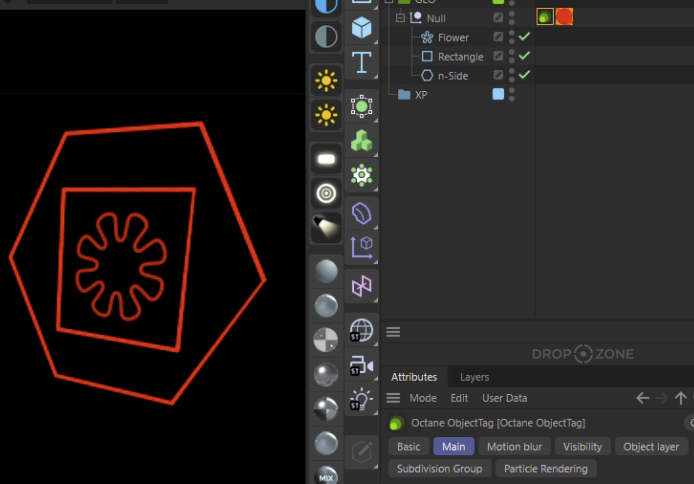The width and height of the screenshot is (694, 484).
Task: Toggle visibility dots for Null
Action: click(512, 18)
